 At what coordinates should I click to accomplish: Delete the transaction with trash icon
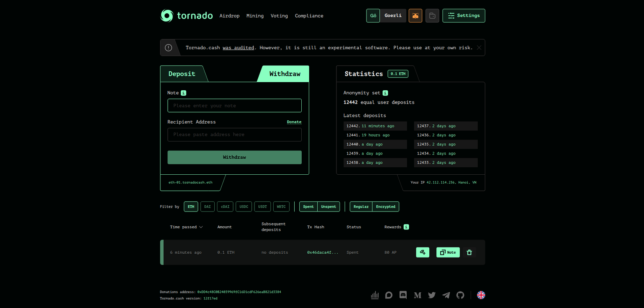470,252
